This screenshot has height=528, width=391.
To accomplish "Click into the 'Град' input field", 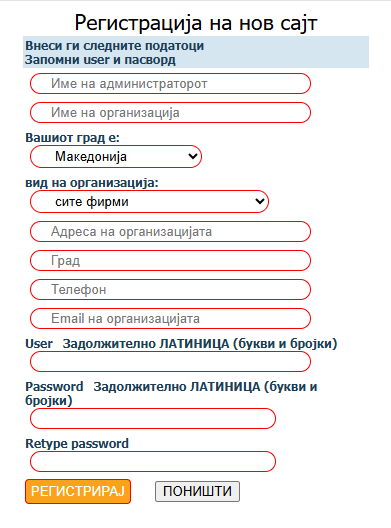I will 170,261.
